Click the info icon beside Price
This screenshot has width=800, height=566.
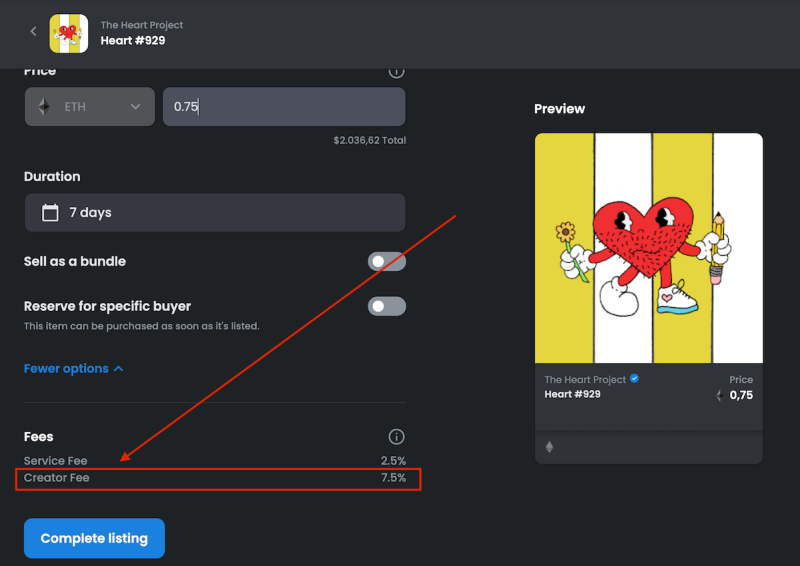point(397,71)
